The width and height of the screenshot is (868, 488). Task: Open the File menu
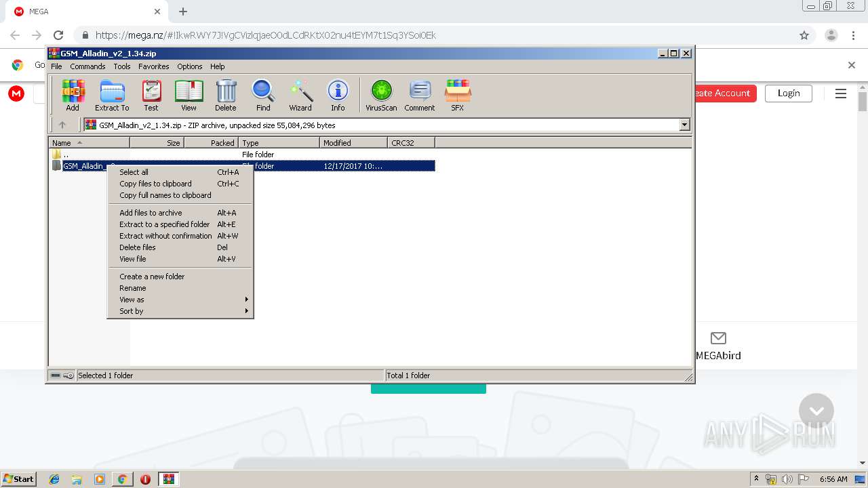coord(56,66)
